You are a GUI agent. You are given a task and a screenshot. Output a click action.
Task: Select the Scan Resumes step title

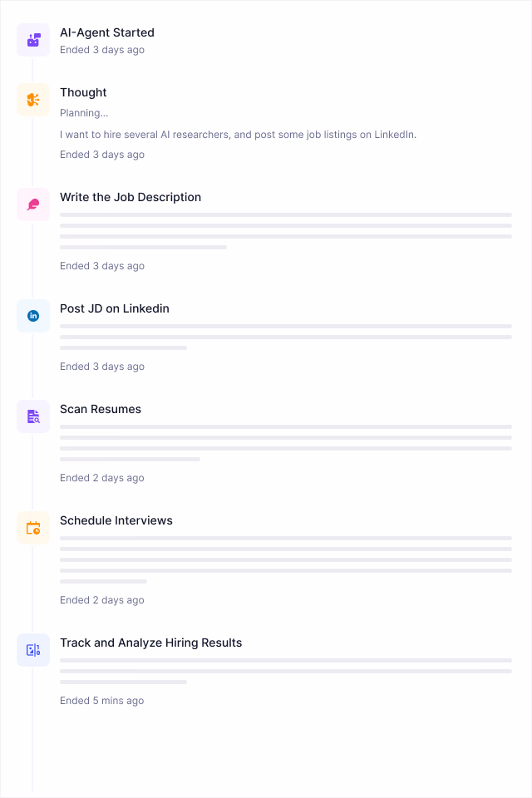101,409
